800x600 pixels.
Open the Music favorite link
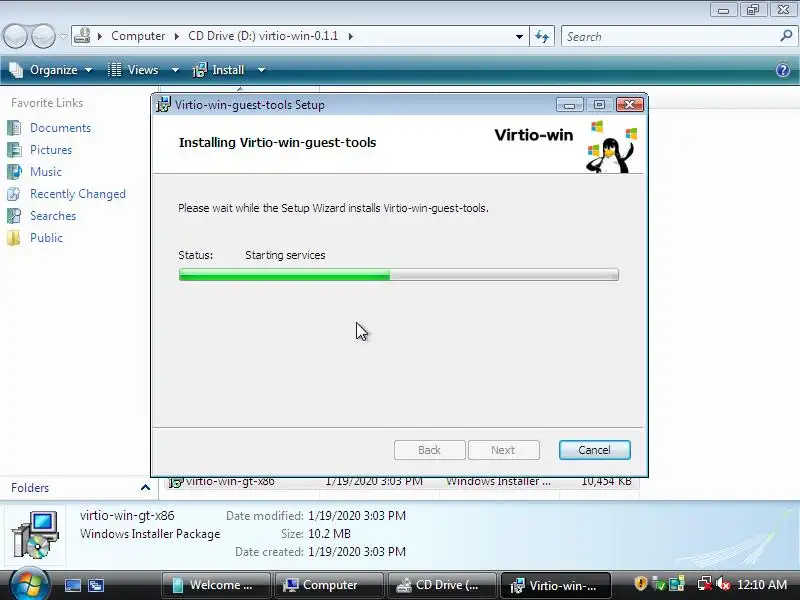tap(46, 171)
